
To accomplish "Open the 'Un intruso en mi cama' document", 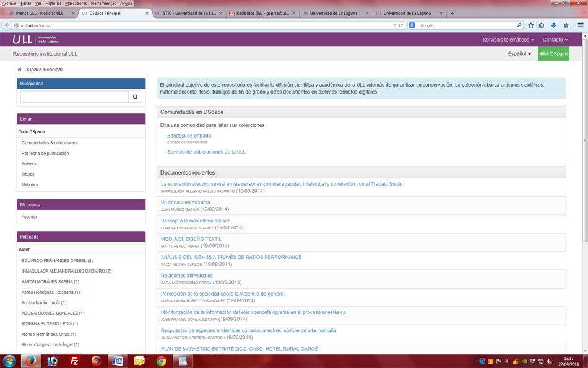I will click(x=185, y=202).
